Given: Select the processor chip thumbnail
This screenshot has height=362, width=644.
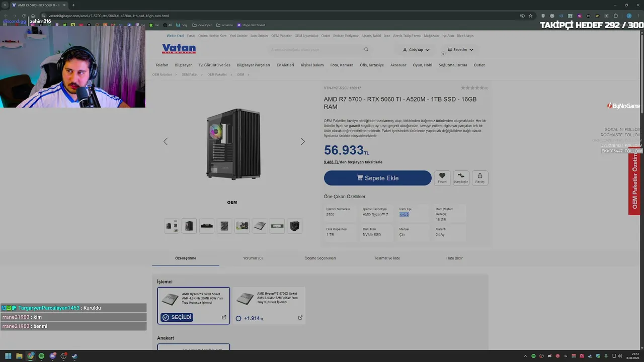Looking at the screenshot, I should (x=260, y=226).
